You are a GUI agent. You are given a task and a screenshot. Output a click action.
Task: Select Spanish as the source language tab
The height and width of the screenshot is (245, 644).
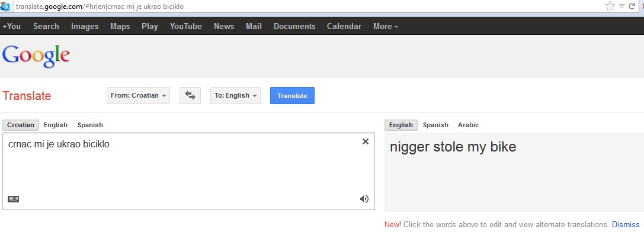coord(91,125)
